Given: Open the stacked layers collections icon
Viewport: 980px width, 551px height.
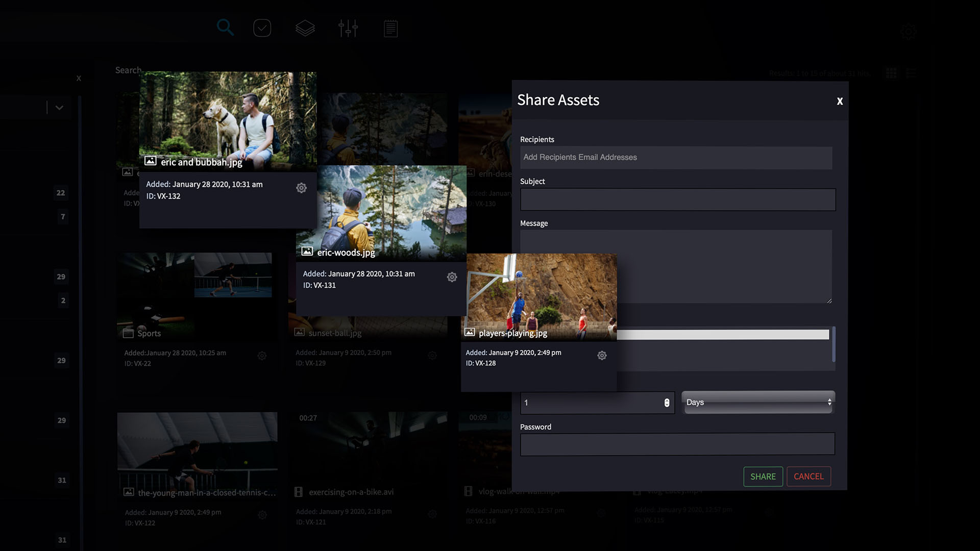Looking at the screenshot, I should coord(305,28).
